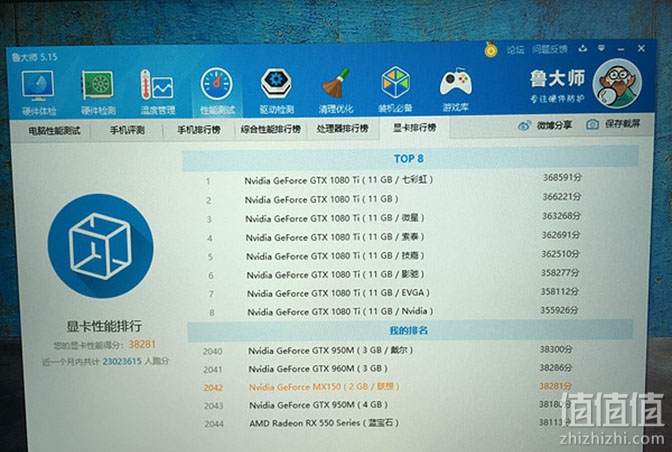
Task: Select the 显卡排行榜 tab
Action: click(x=415, y=128)
